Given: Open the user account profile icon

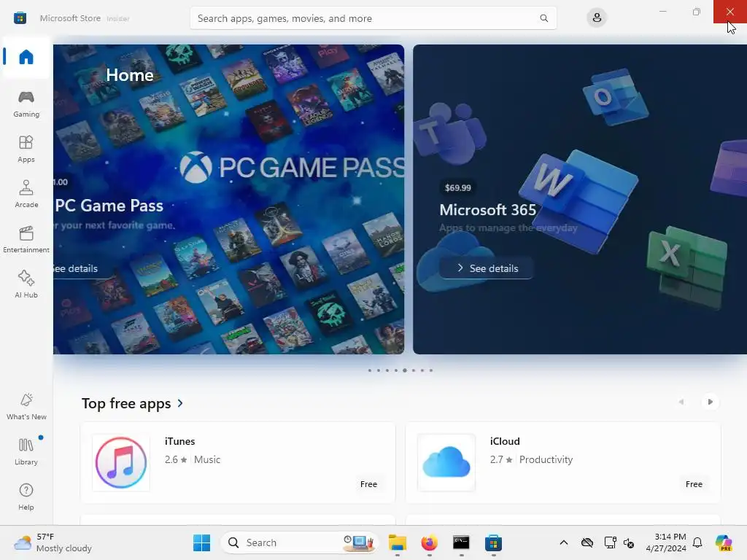Looking at the screenshot, I should pyautogui.click(x=597, y=18).
